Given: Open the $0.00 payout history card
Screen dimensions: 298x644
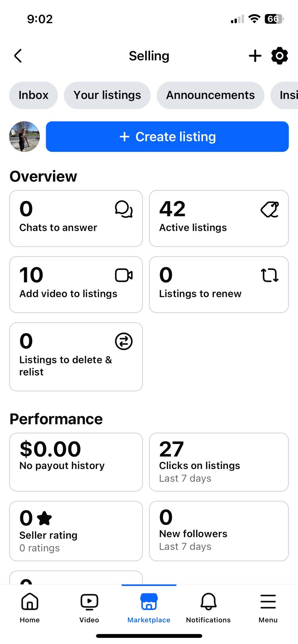Looking at the screenshot, I should tap(76, 462).
